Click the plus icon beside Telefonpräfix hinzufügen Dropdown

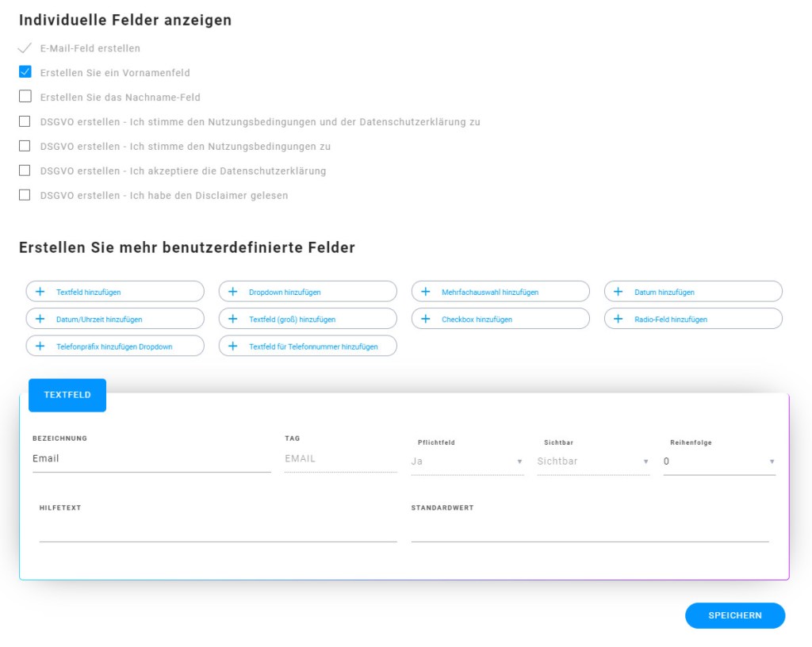click(x=40, y=346)
